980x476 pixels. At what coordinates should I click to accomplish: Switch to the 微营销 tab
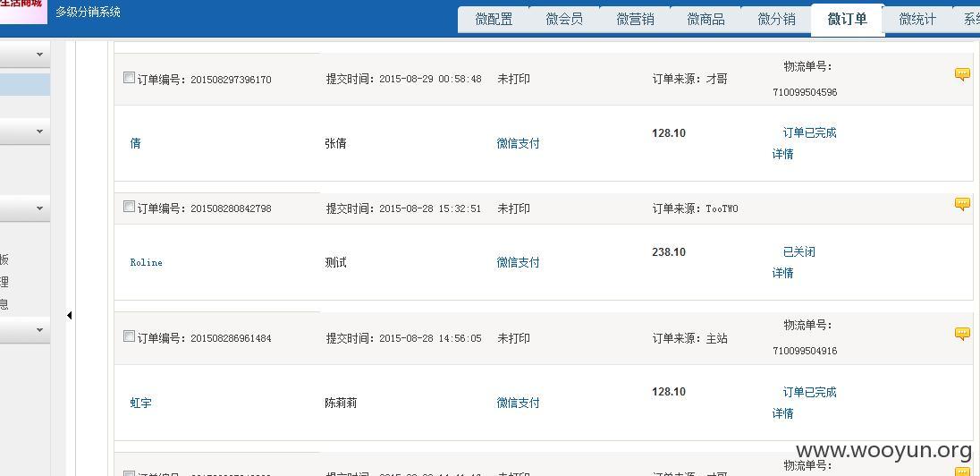635,20
